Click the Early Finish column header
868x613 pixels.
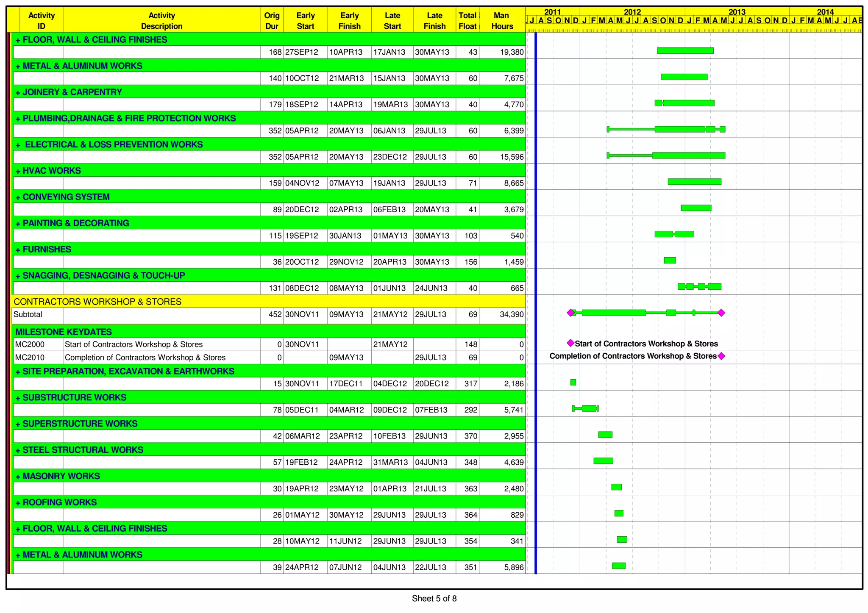point(349,20)
